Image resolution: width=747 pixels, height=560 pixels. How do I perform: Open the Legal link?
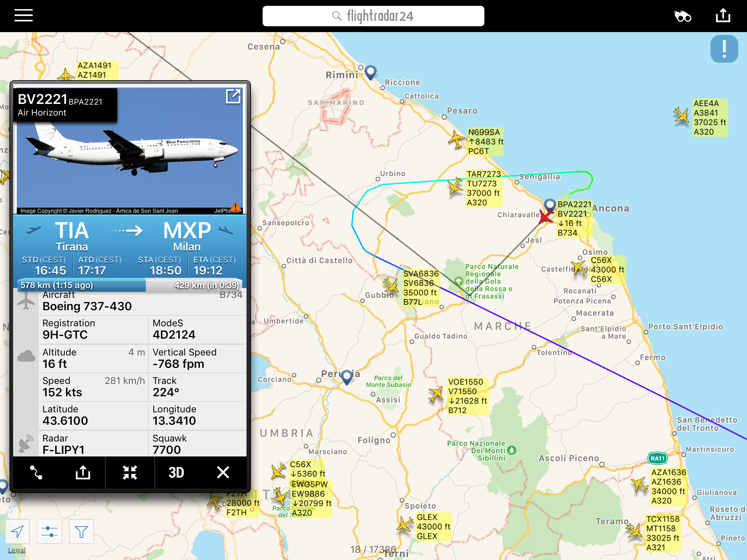(x=16, y=550)
